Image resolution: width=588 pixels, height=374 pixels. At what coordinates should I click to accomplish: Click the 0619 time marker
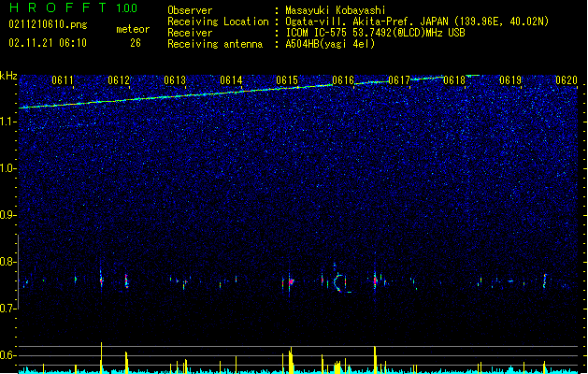click(510, 80)
